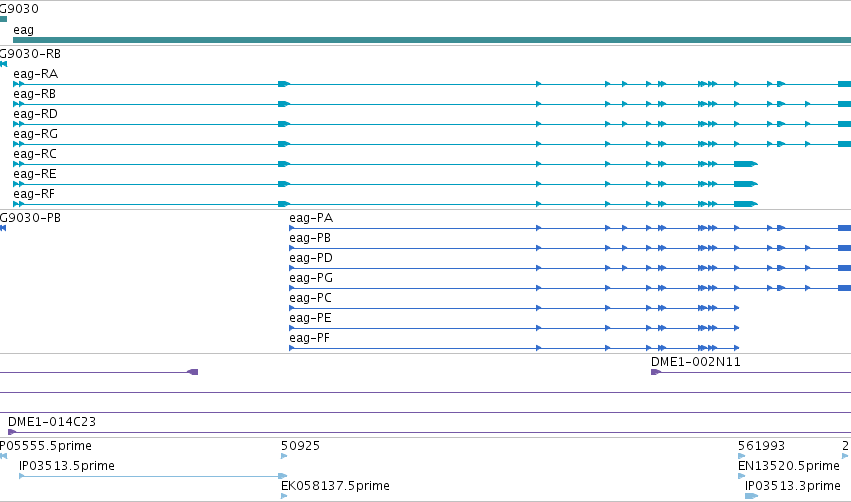Click the eag gene label
This screenshot has height=502, width=851.
(23, 30)
